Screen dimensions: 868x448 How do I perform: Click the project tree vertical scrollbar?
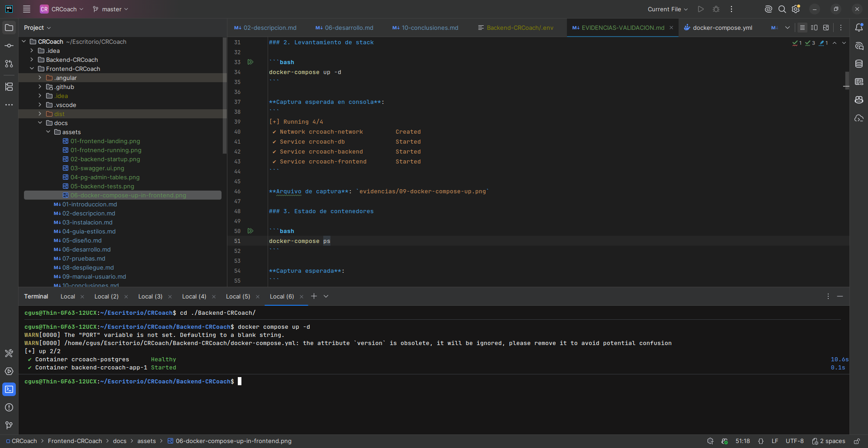click(x=225, y=96)
